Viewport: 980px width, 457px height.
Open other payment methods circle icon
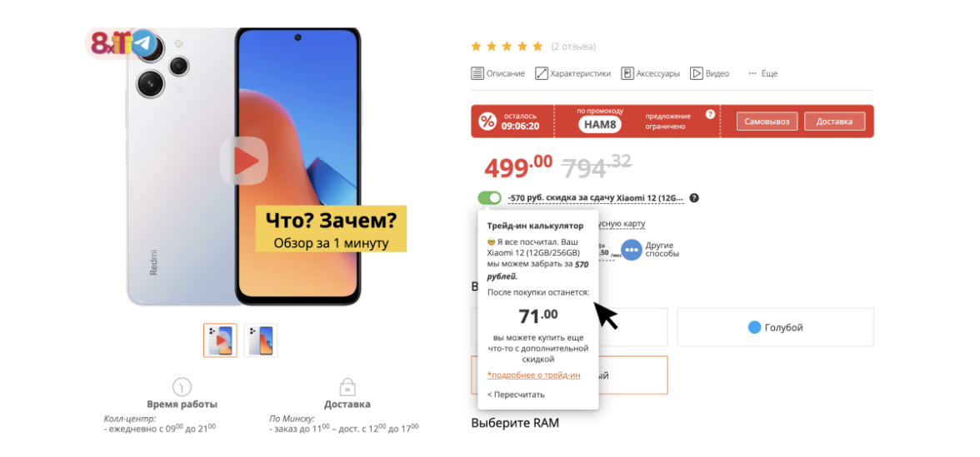tap(632, 250)
